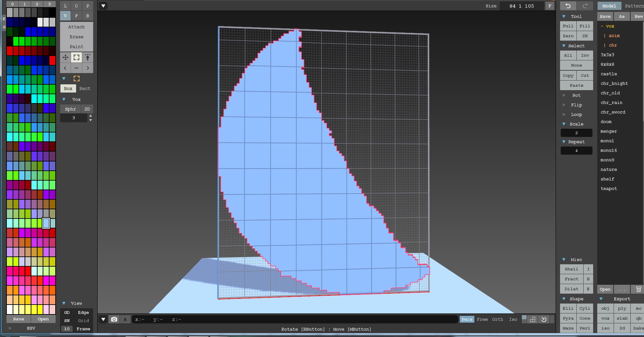
Task: Select L brush mode
Action: click(x=65, y=6)
